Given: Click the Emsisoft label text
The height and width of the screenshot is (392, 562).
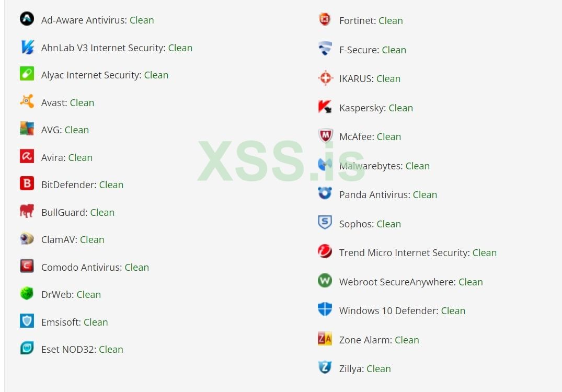Looking at the screenshot, I should (61, 322).
